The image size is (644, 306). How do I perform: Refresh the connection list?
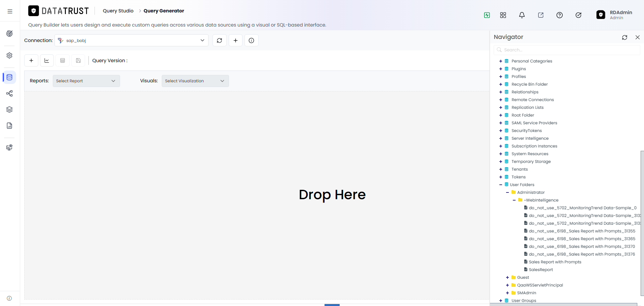(220, 40)
